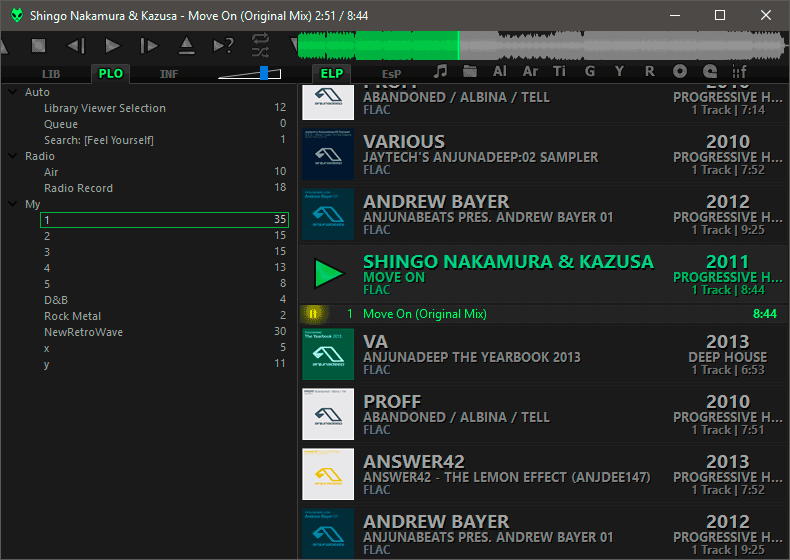This screenshot has height=560, width=790.
Task: Switch to the LIB tab
Action: click(51, 74)
